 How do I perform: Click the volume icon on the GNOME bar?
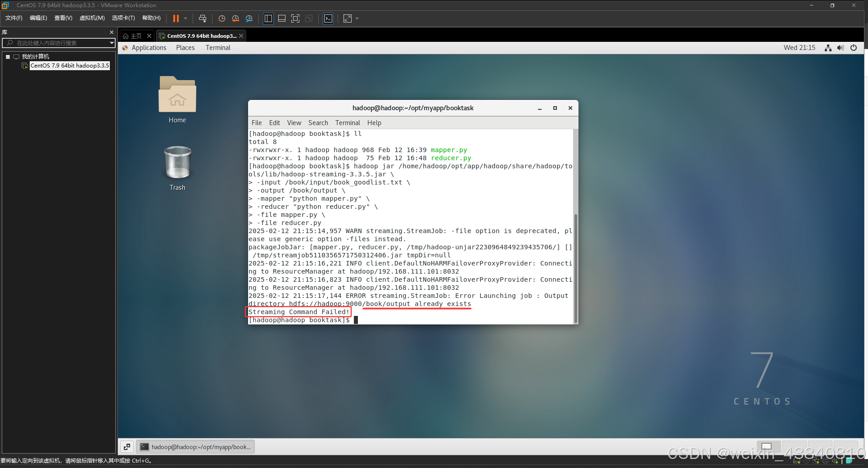click(x=840, y=47)
